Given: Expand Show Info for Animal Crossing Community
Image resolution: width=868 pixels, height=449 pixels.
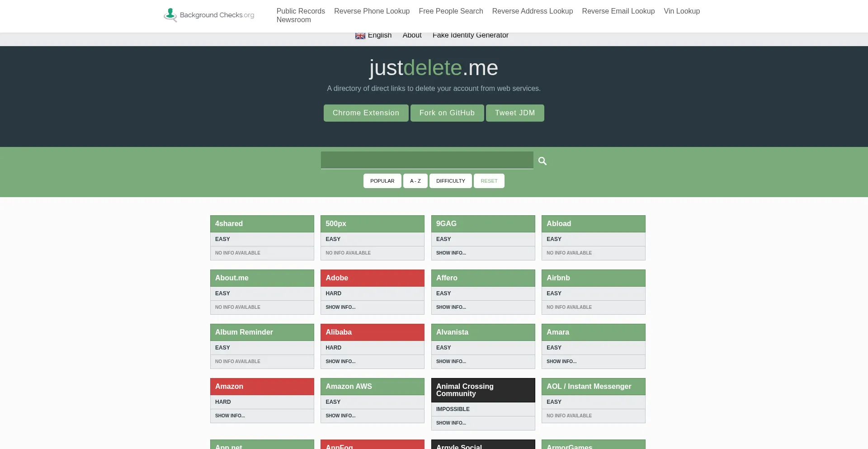Looking at the screenshot, I should click(x=451, y=423).
